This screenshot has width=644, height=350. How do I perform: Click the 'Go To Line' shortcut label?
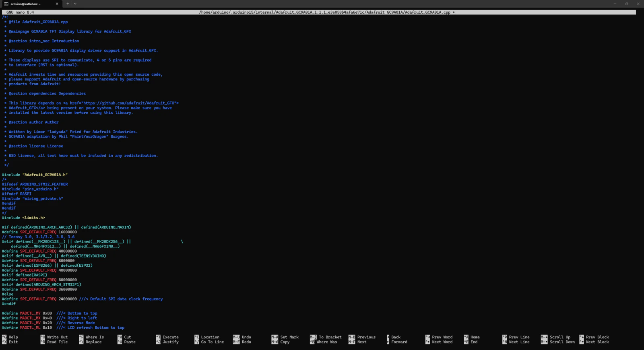click(x=213, y=342)
